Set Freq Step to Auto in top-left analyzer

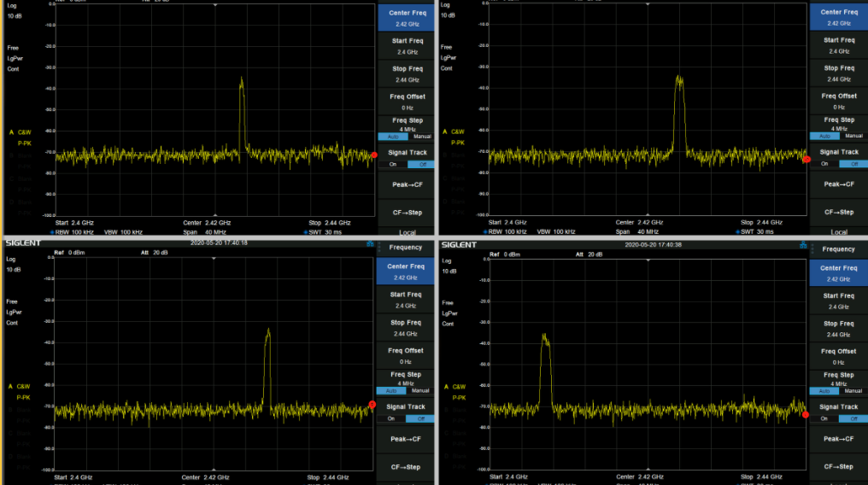393,137
